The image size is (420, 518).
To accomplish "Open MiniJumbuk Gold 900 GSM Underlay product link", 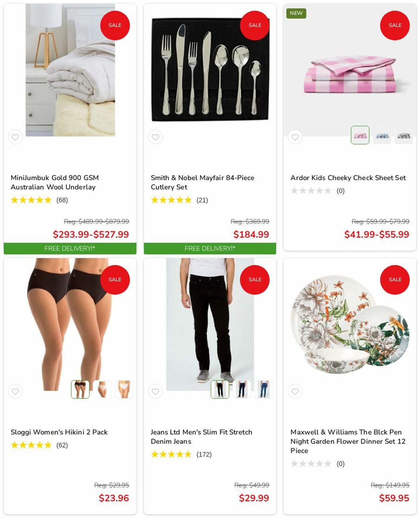I will pyautogui.click(x=55, y=182).
